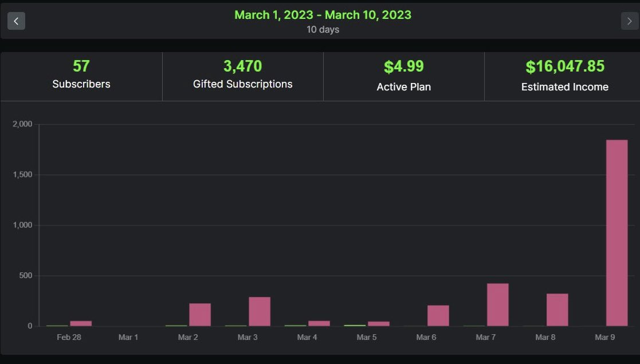The image size is (640, 364).
Task: Click the pink bar for Mar 3
Action: [x=259, y=311]
